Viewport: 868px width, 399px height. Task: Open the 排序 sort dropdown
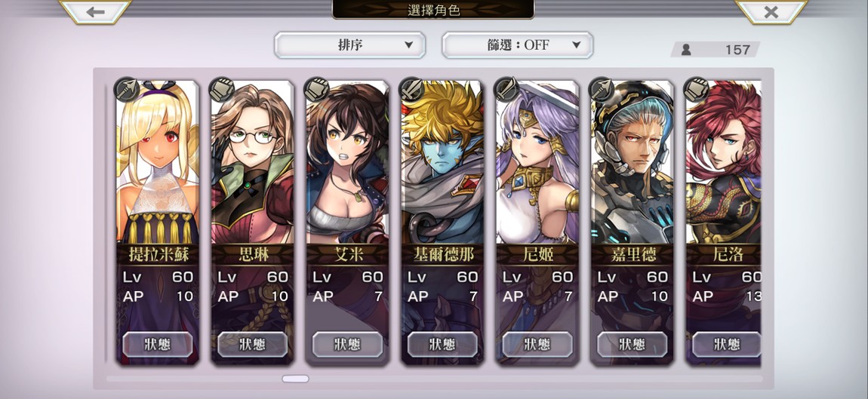(350, 45)
